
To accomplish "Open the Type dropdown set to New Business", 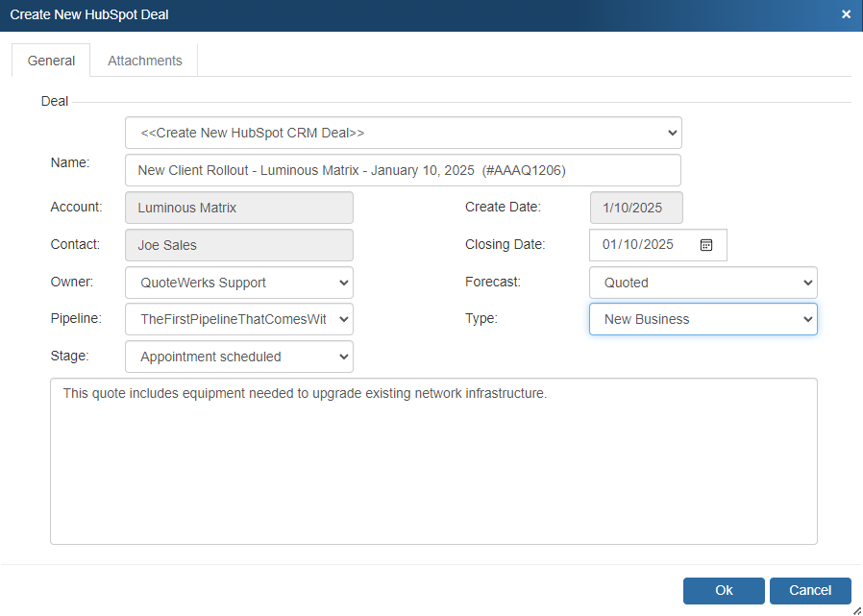I will [x=703, y=319].
